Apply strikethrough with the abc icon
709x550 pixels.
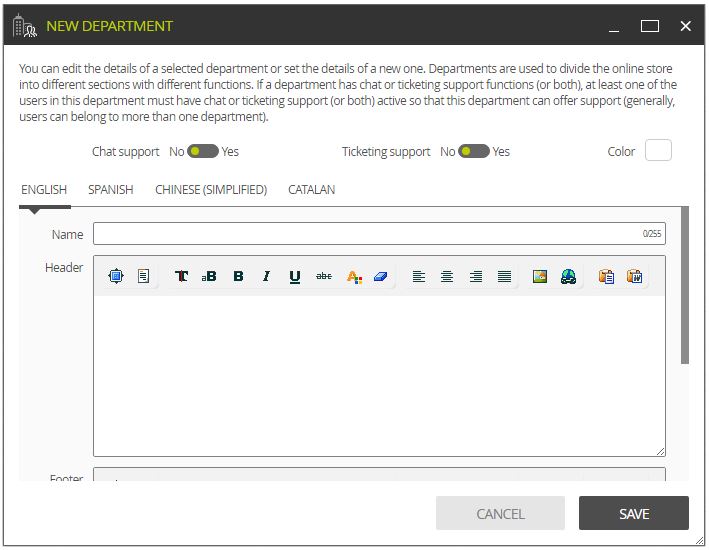click(x=324, y=276)
